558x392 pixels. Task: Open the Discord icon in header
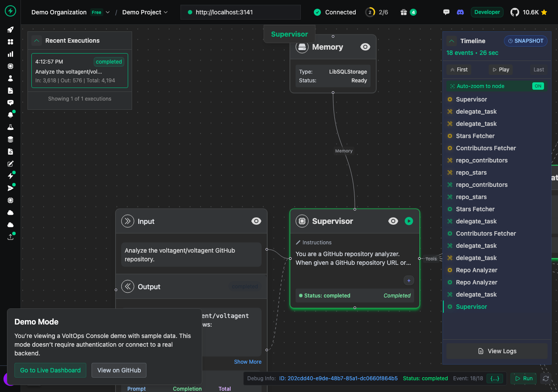tap(460, 12)
